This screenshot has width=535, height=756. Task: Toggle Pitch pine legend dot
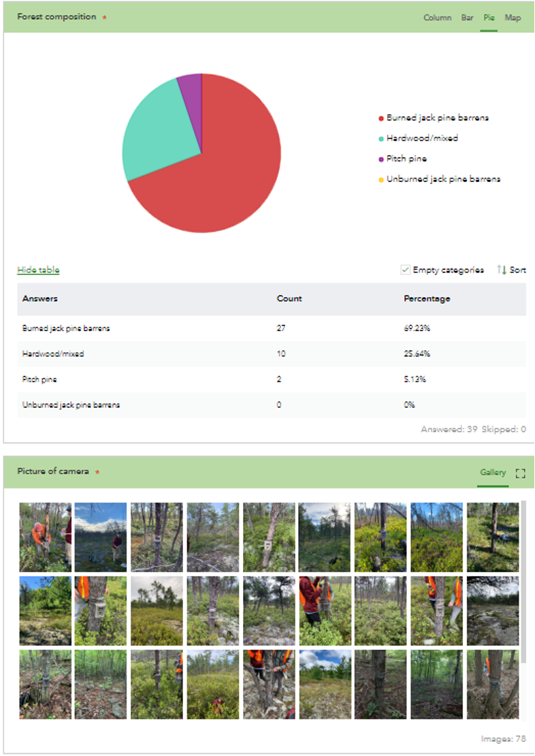pos(380,159)
